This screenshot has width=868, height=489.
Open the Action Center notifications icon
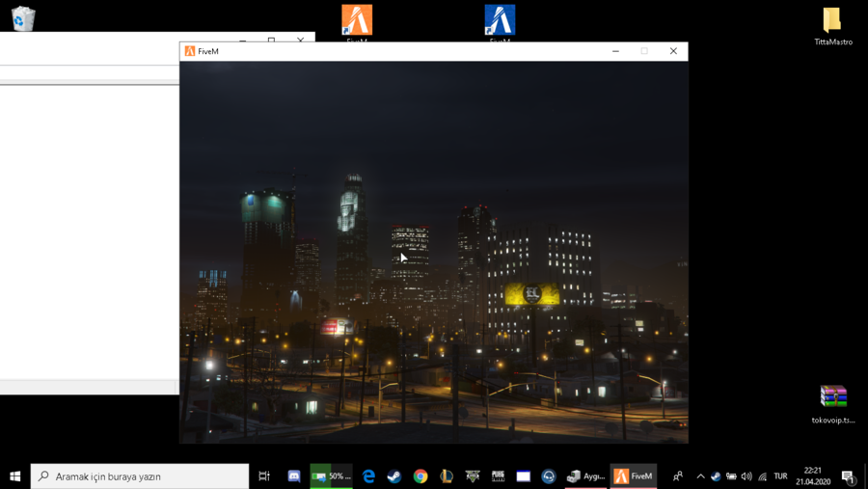click(x=848, y=476)
